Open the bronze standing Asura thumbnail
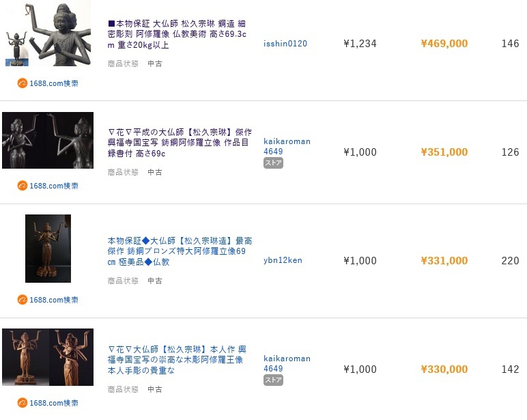The height and width of the screenshot is (420, 527). point(48,249)
